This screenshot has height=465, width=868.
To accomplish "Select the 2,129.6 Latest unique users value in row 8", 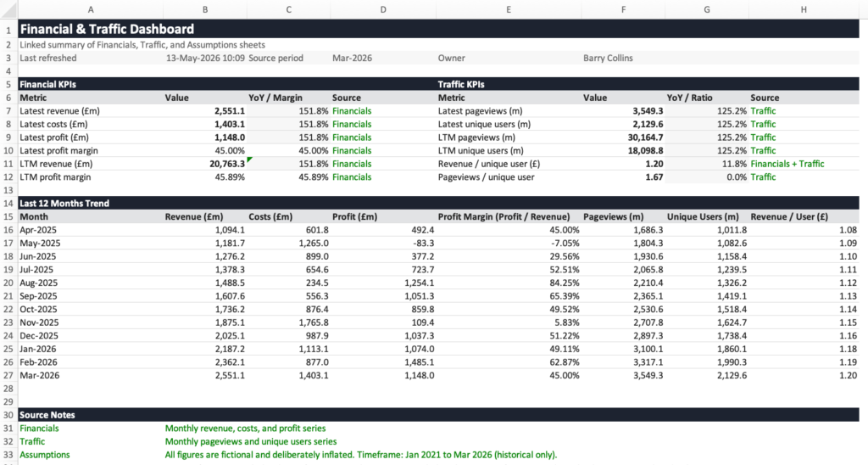I will (648, 124).
